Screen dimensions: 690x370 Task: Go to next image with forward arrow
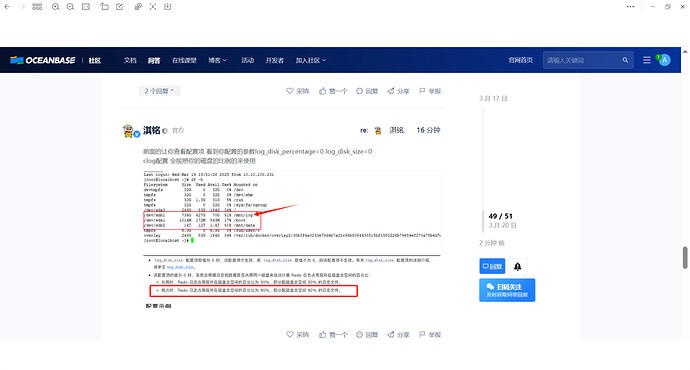(x=22, y=7)
